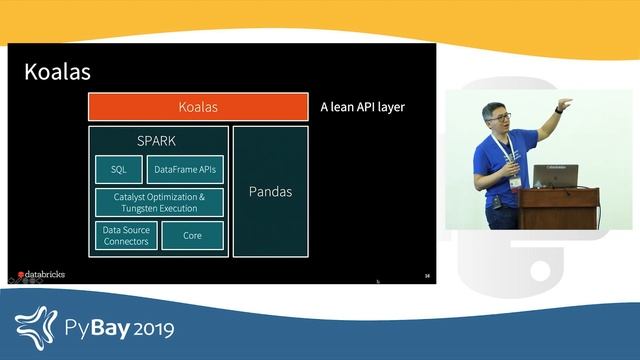Click the orange Koalas box
This screenshot has height=360, width=640.
[198, 107]
